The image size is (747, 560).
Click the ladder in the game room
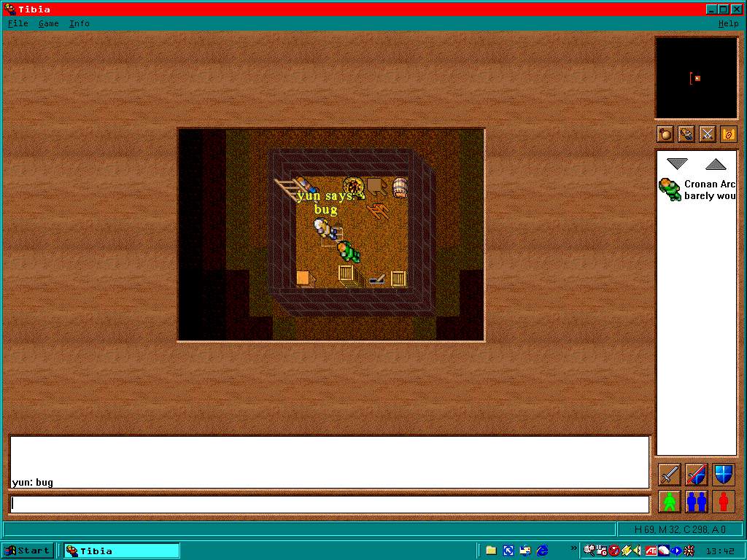point(289,189)
